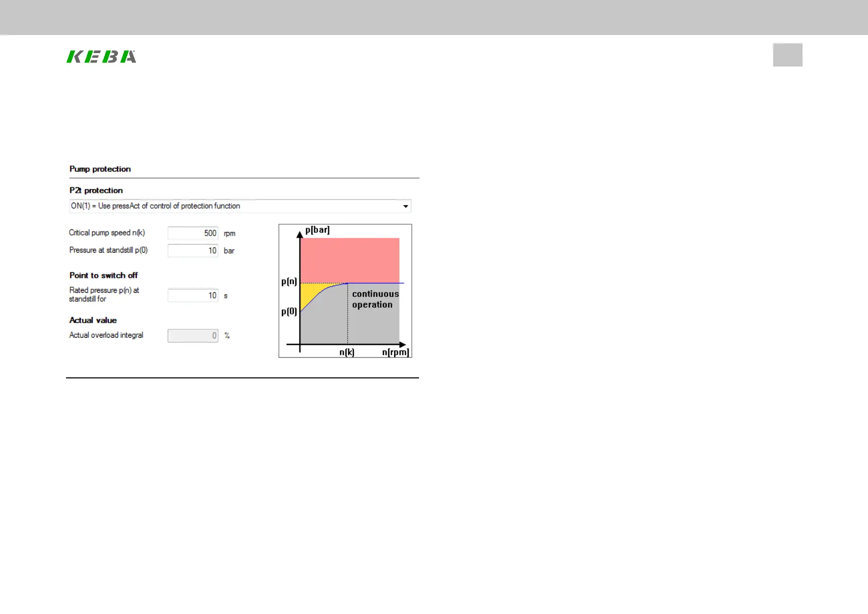868x614 pixels.
Task: Click the 'n[rpm]' axis label
Action: pos(396,352)
